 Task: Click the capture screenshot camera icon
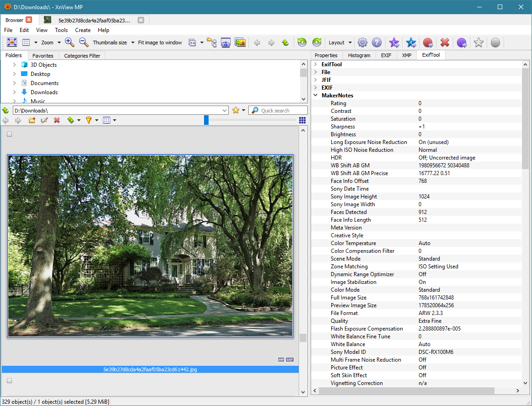click(x=226, y=43)
